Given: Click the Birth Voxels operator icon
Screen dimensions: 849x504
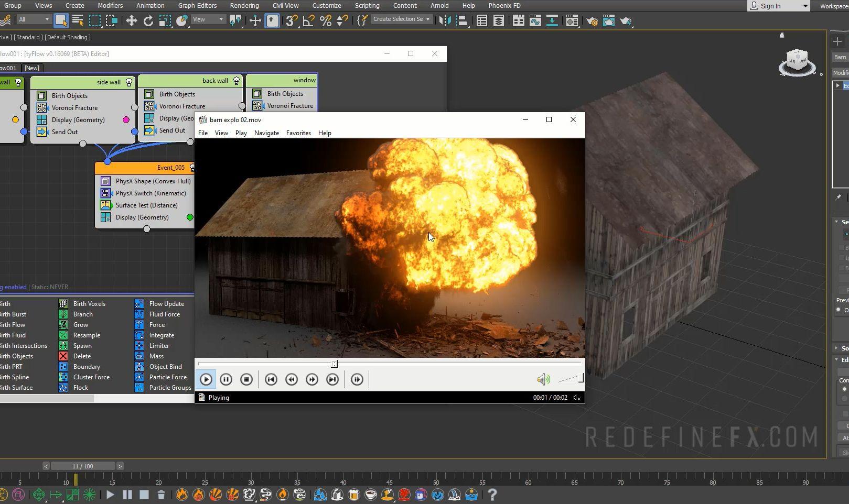Looking at the screenshot, I should [63, 303].
